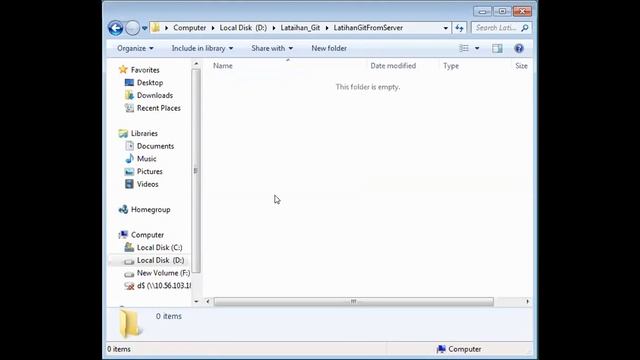
Task: Expand the arrow after Lataihan_Git in the path
Action: [x=327, y=28]
